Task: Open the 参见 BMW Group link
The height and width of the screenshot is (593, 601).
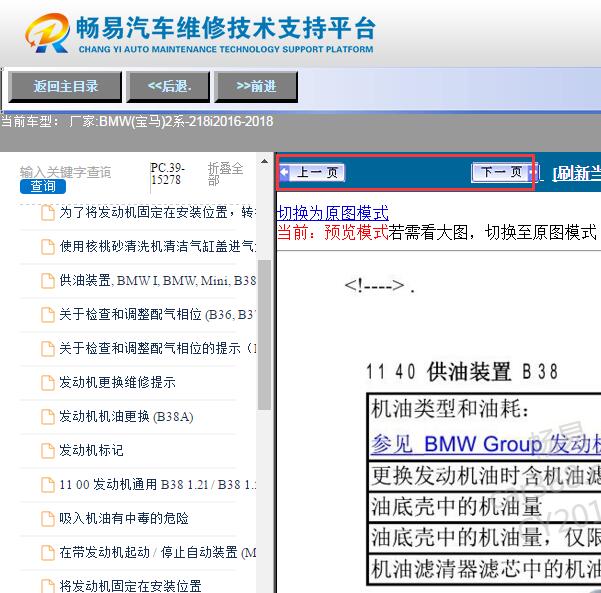Action: click(486, 444)
